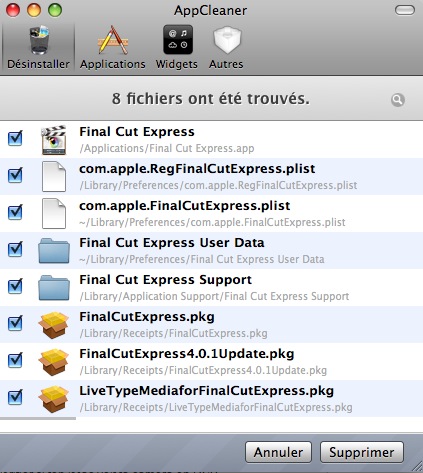Image resolution: width=423 pixels, height=473 pixels.
Task: Click path /Library/Application Support/Final Cut Express Support
Action: pyautogui.click(x=214, y=296)
